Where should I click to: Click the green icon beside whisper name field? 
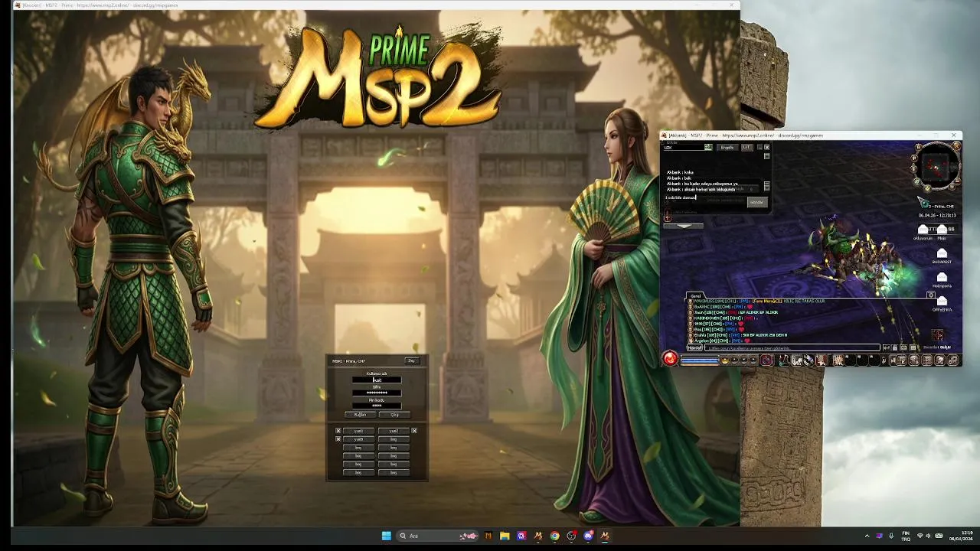click(x=708, y=147)
